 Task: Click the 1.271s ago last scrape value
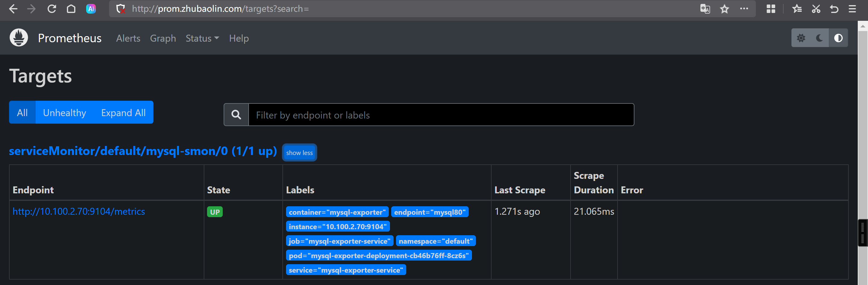[517, 211]
